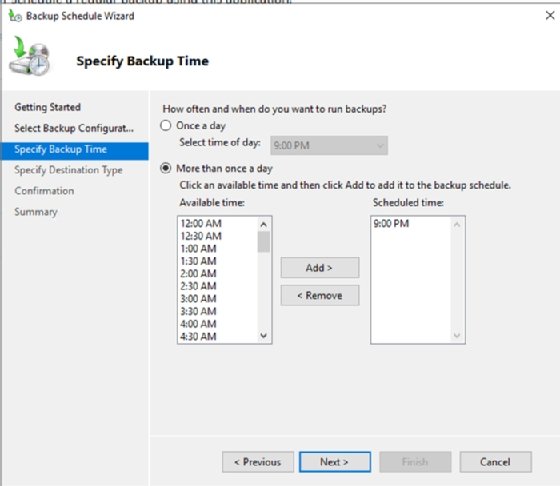This screenshot has width=560, height=486.
Task: Click the < Previous button
Action: [258, 462]
